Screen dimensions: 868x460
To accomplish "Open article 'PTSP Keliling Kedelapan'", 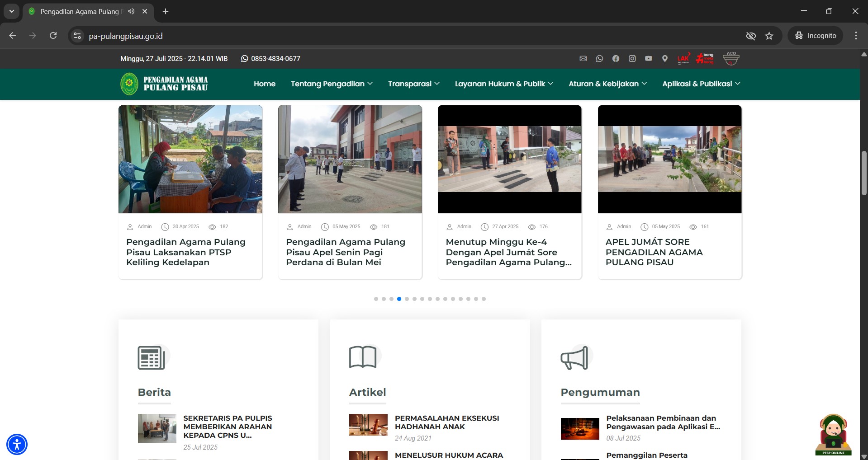I will (185, 252).
